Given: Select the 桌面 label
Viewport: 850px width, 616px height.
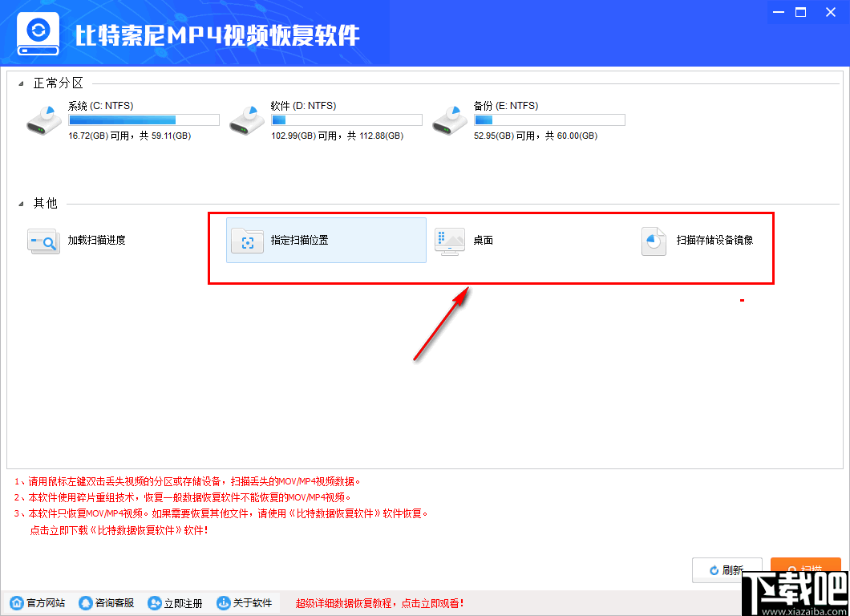Looking at the screenshot, I should tap(483, 240).
